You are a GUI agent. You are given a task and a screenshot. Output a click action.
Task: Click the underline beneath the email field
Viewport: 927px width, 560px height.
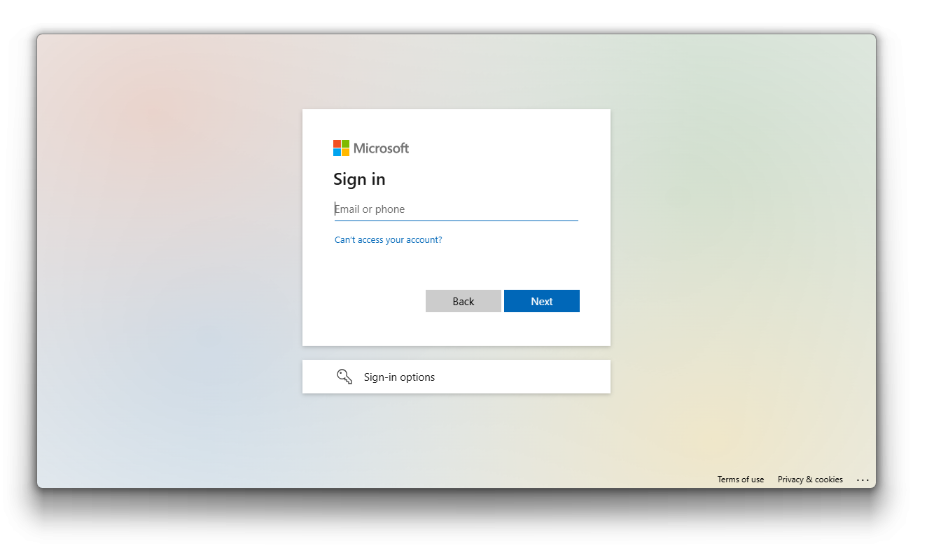coord(456,220)
